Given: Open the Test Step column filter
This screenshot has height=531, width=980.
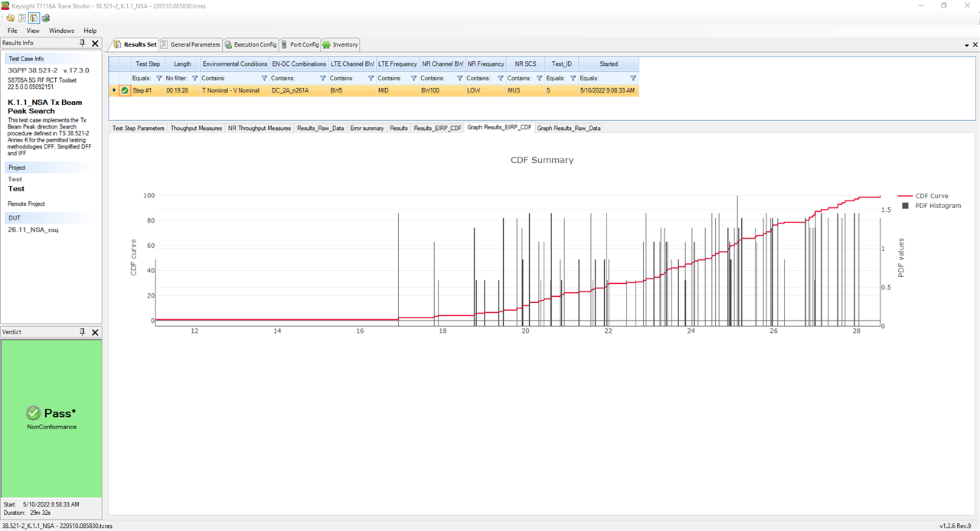Looking at the screenshot, I should [x=158, y=78].
